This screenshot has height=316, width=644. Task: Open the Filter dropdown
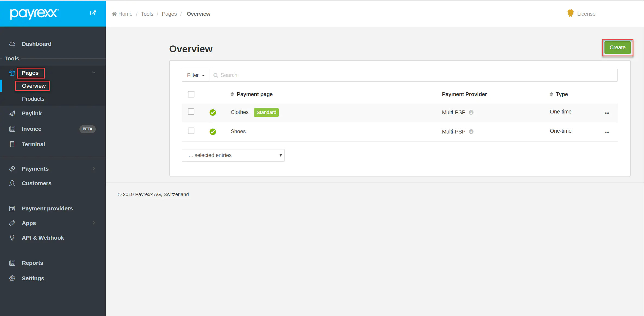[x=196, y=75]
